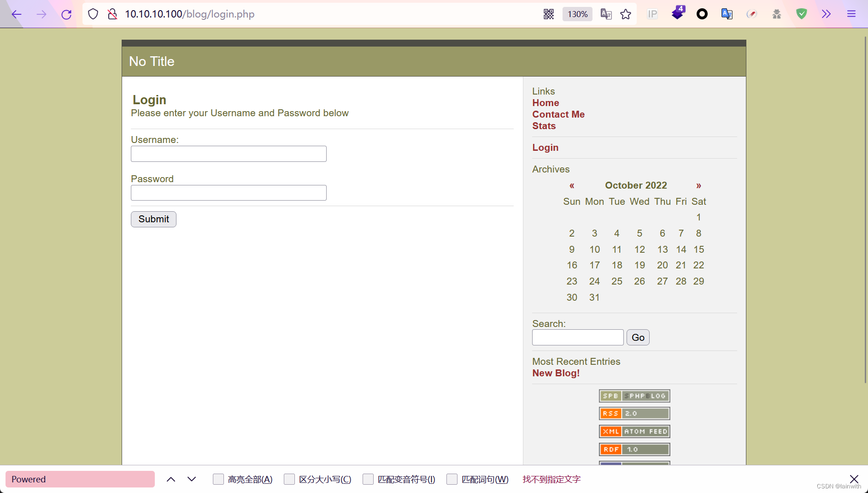The width and height of the screenshot is (868, 493).
Task: Click the October 2022 calendar heading
Action: click(636, 185)
